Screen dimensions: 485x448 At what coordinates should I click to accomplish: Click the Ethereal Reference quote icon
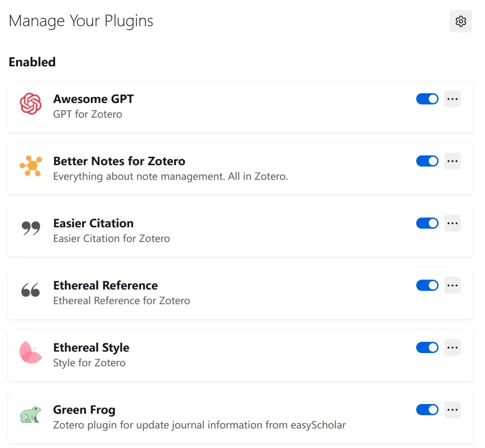[31, 290]
